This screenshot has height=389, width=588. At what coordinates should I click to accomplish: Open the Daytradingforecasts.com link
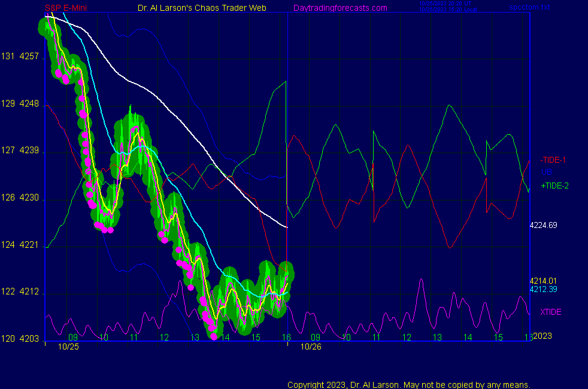[x=340, y=8]
